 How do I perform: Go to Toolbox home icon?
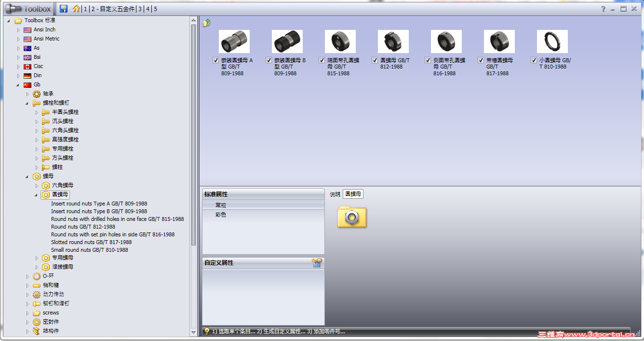click(76, 9)
